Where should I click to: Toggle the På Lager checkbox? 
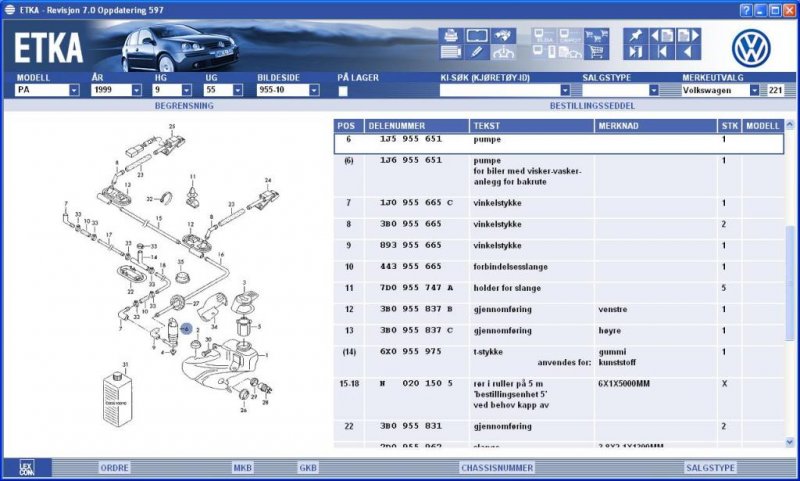343,90
